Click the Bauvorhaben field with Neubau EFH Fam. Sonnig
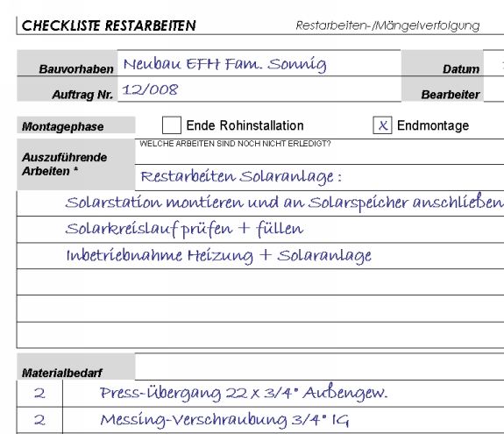Screen dimensions: 504x434 click(259, 63)
